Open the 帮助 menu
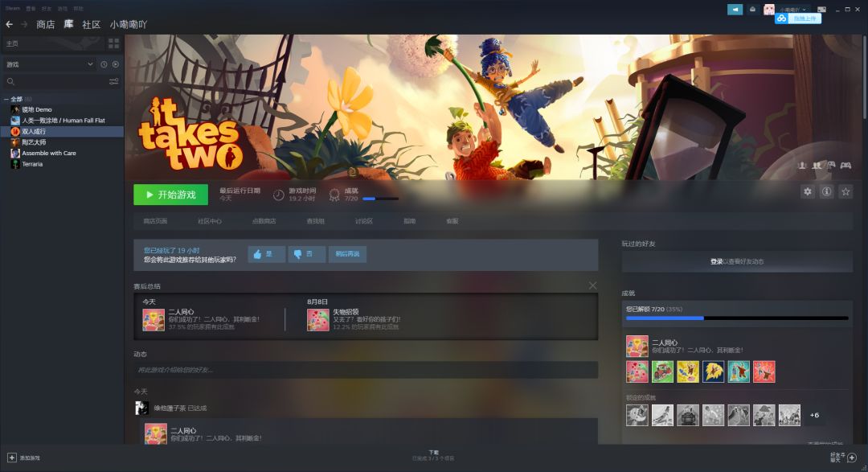Image resolution: width=868 pixels, height=472 pixels. 79,8
